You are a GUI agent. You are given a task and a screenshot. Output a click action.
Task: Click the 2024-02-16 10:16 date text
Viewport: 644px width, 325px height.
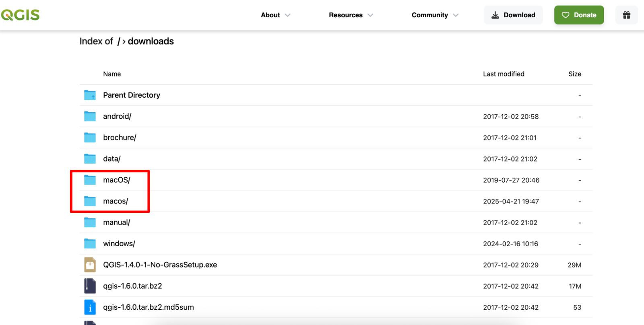click(510, 244)
